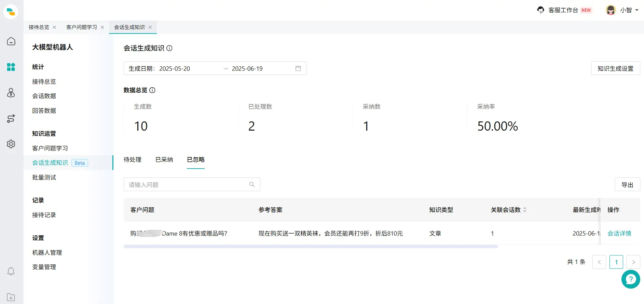Go to next page arrow

(x=633, y=262)
